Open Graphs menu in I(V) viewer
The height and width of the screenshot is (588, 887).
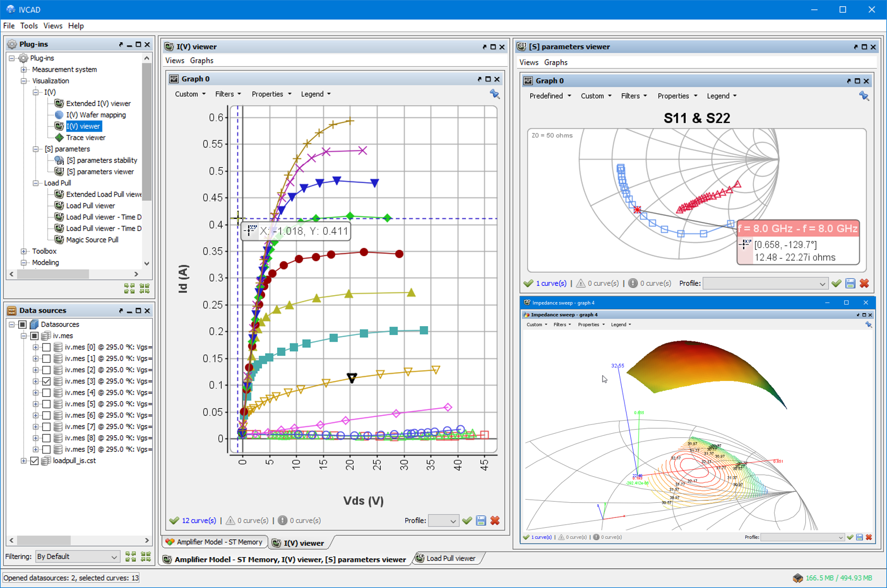(202, 61)
